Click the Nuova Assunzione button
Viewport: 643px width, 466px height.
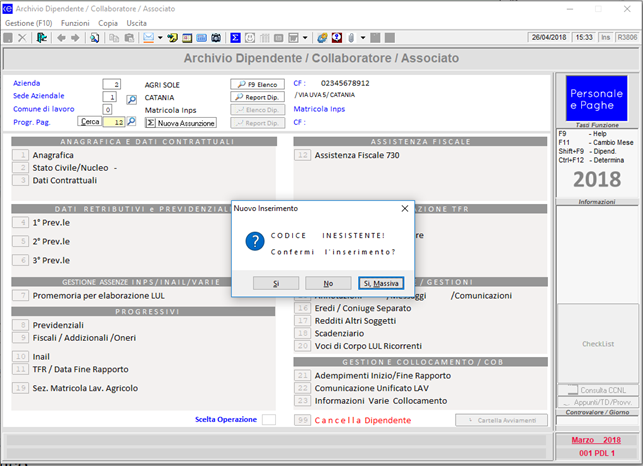[181, 123]
